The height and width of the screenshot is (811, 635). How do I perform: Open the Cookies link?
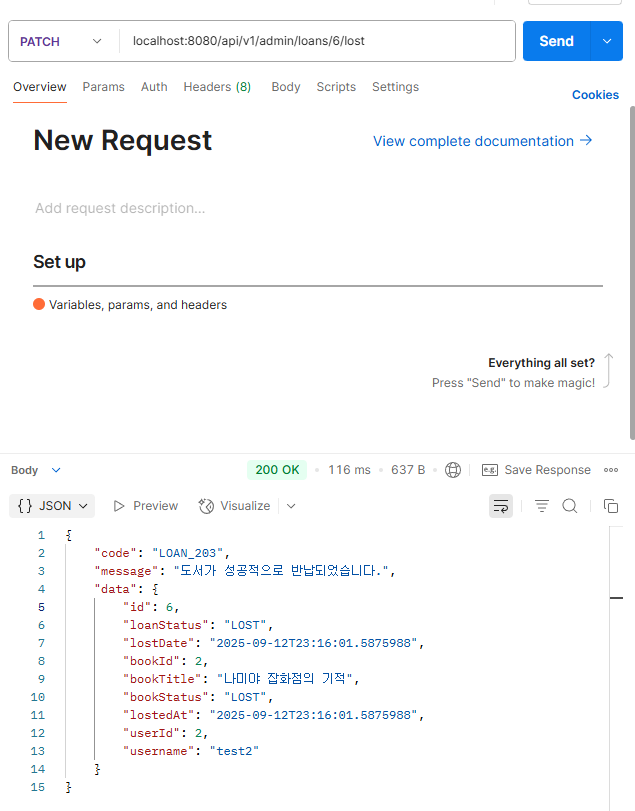coord(595,95)
